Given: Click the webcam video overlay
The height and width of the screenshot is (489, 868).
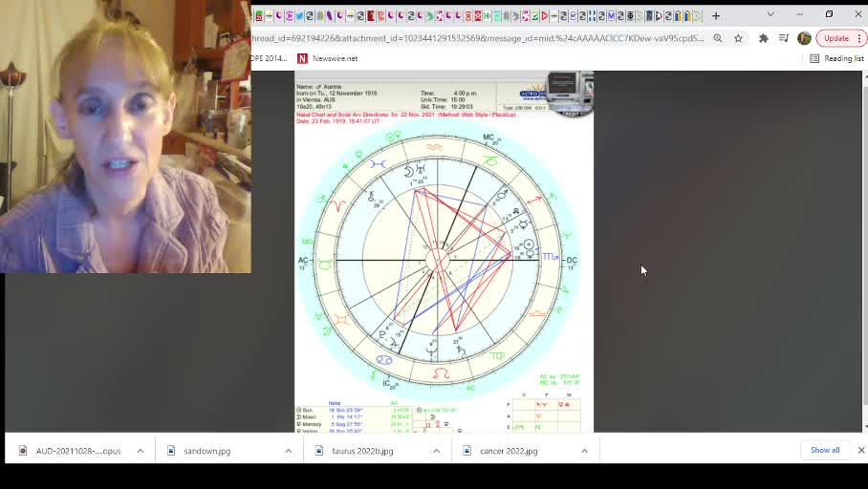Looking at the screenshot, I should (125, 136).
